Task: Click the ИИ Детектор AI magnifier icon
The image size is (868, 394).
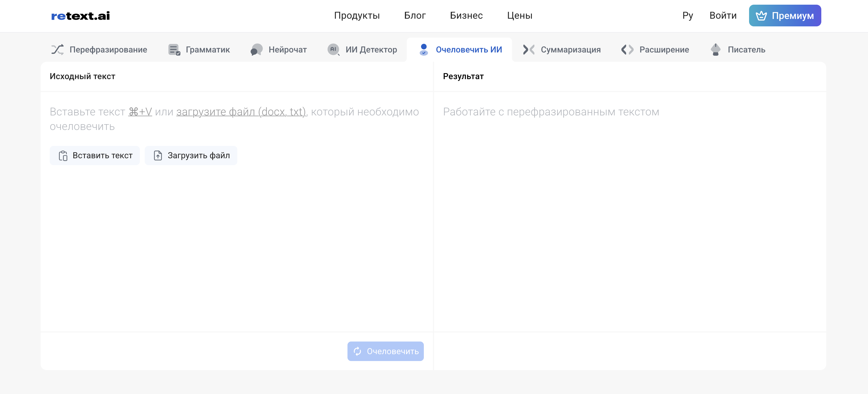Action: pos(333,49)
